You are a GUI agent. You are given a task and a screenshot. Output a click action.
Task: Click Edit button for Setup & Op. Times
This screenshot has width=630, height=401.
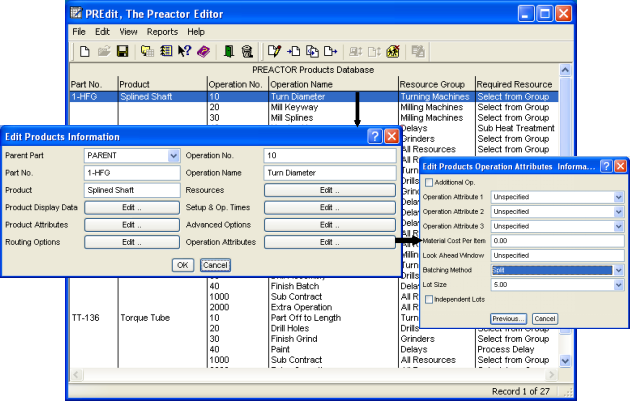[x=329, y=208]
